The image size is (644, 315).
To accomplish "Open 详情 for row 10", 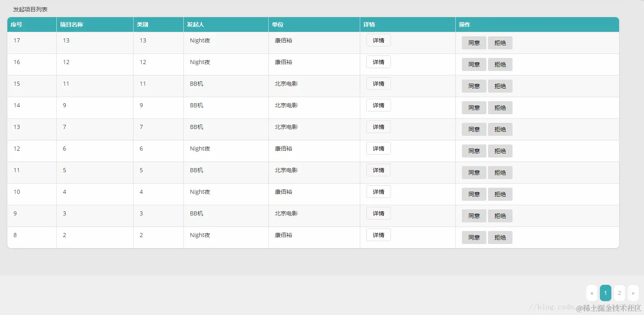I will pos(378,192).
